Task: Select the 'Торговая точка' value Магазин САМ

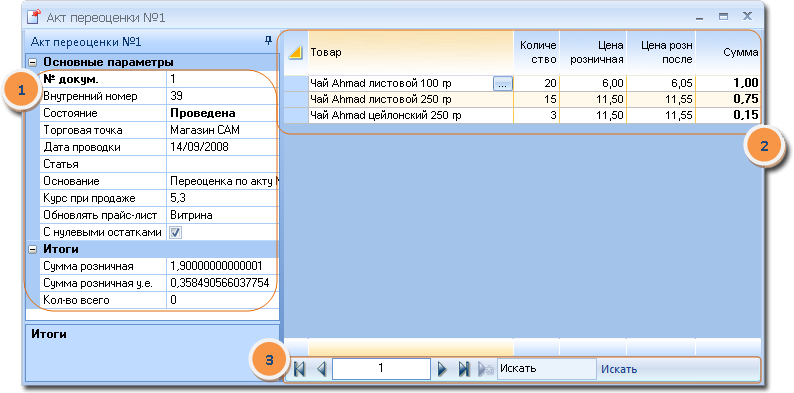Action: (x=223, y=130)
